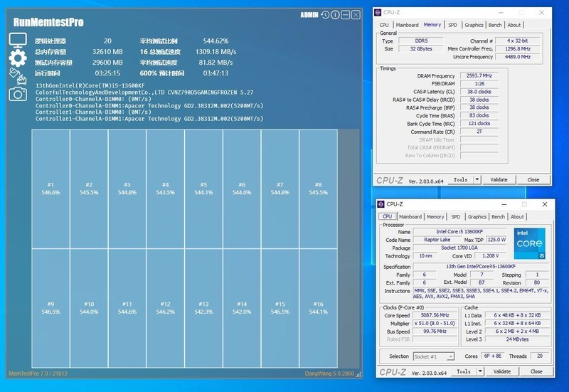Click the CPU-Z icon in the CPU window title
Screen dimensions: 569x392
(x=381, y=204)
